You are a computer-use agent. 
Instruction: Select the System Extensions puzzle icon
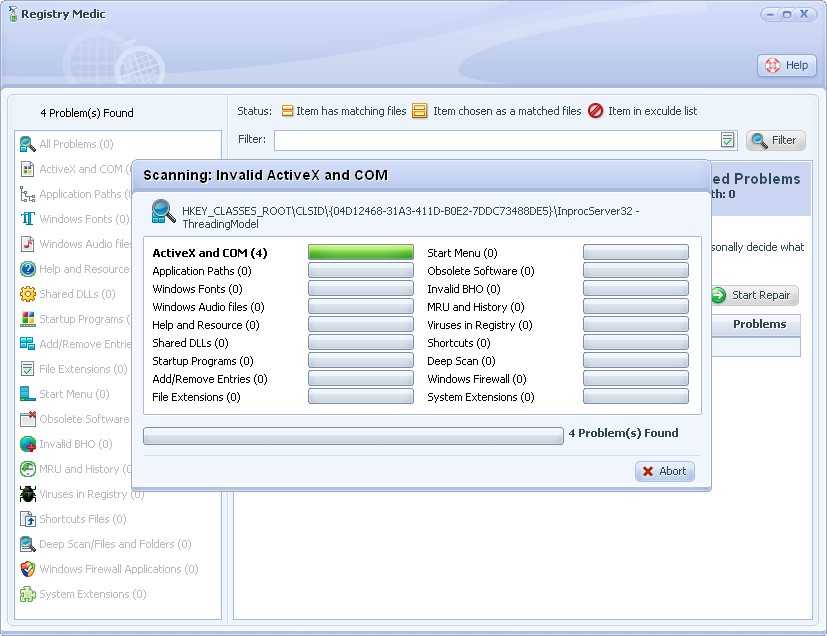point(27,594)
